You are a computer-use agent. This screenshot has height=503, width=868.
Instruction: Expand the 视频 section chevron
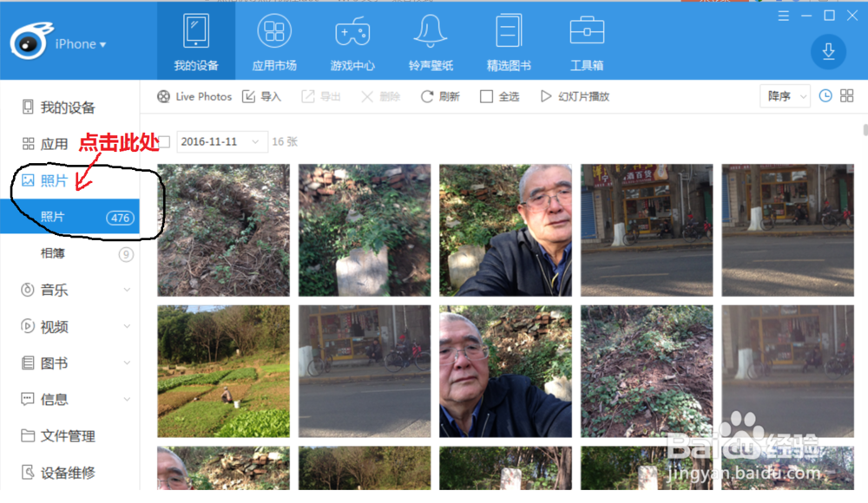coord(127,326)
